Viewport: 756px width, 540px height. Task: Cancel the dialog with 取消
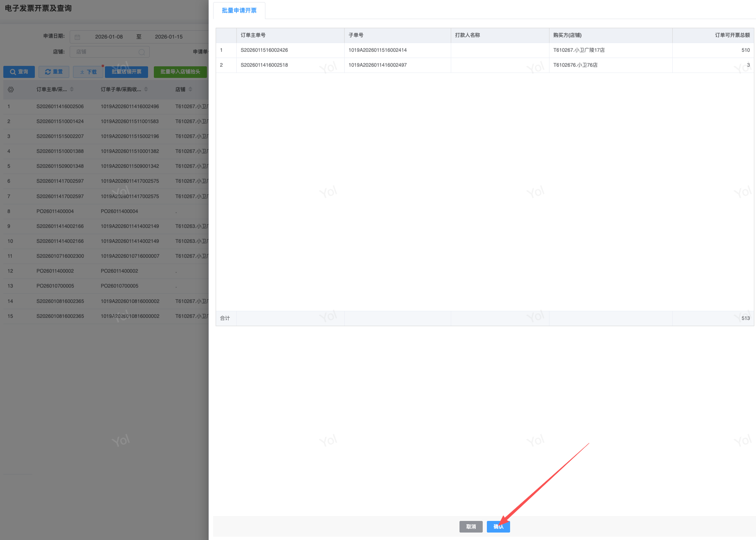[x=471, y=527]
